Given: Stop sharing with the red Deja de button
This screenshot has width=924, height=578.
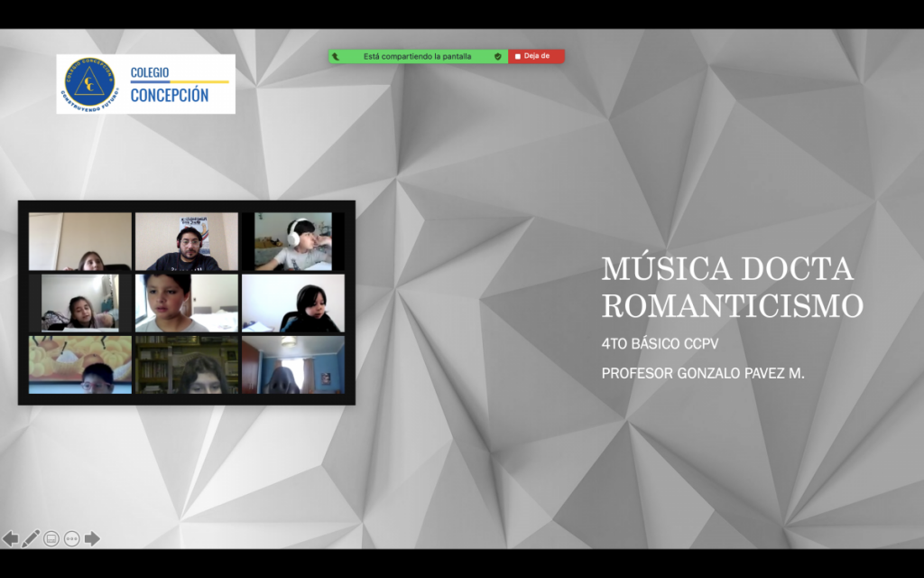Looking at the screenshot, I should tap(536, 56).
